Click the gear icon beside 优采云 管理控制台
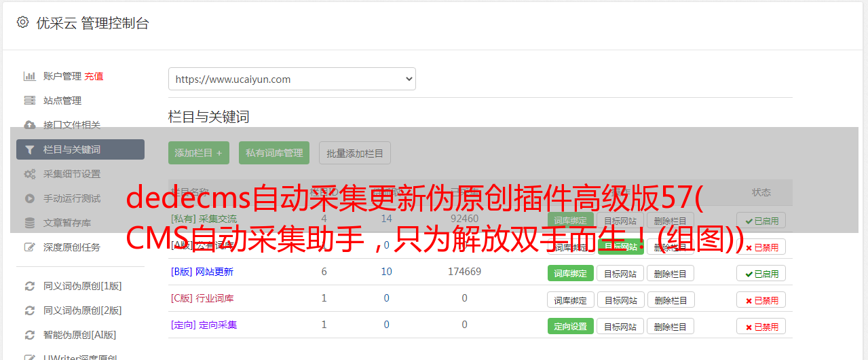 tap(22, 22)
